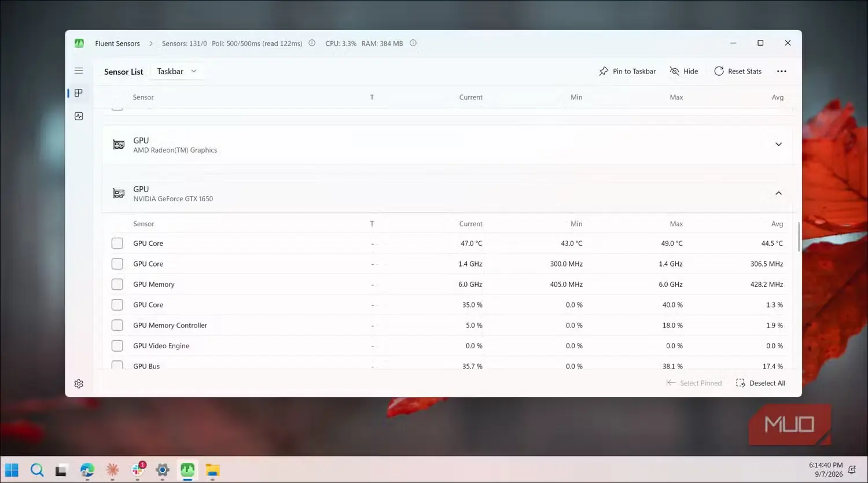Image resolution: width=868 pixels, height=483 pixels.
Task: Click the sensor list vertical scrollbar thumb
Action: tap(799, 237)
